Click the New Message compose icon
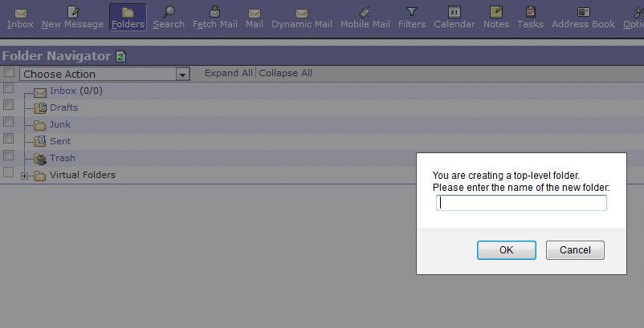The image size is (644, 328). click(x=73, y=12)
